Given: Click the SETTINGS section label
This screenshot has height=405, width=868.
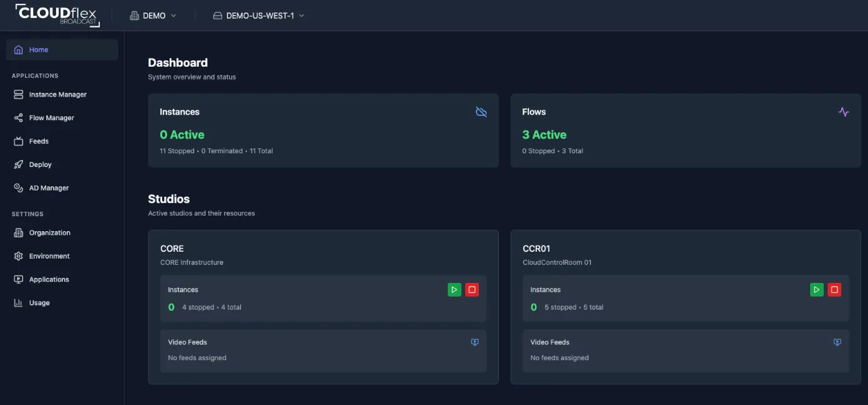Looking at the screenshot, I should click(x=27, y=214).
